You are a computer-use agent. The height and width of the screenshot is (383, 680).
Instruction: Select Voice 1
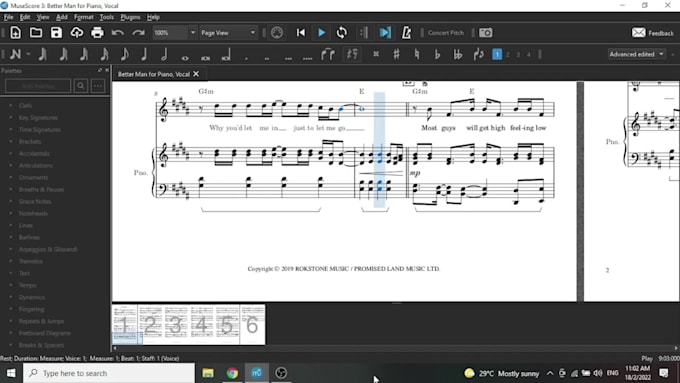(497, 54)
